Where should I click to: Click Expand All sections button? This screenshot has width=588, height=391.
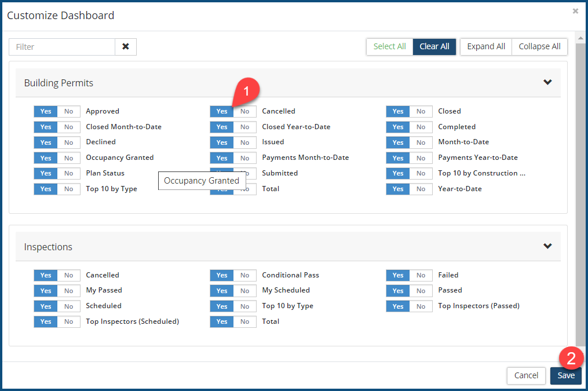point(485,47)
